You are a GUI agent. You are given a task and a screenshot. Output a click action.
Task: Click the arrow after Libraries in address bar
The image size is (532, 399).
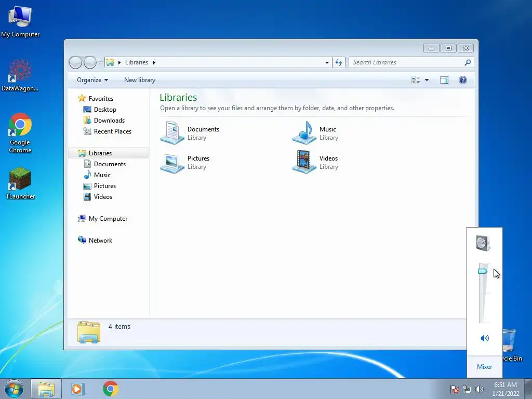(154, 62)
